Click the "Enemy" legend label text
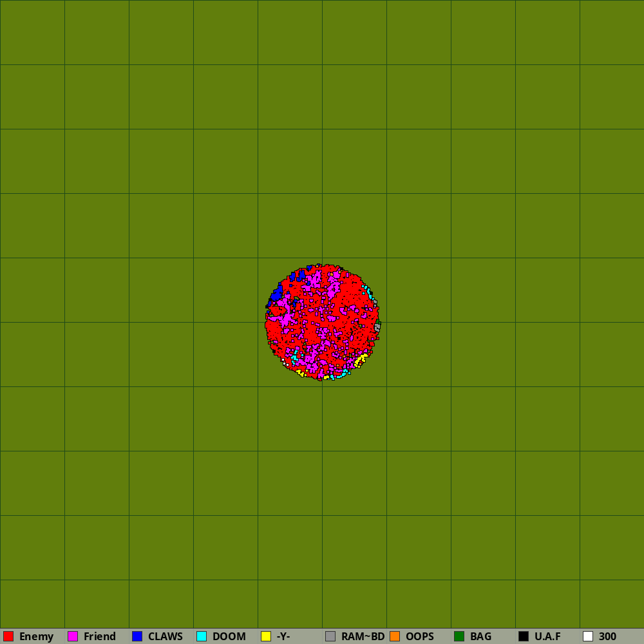 36,636
